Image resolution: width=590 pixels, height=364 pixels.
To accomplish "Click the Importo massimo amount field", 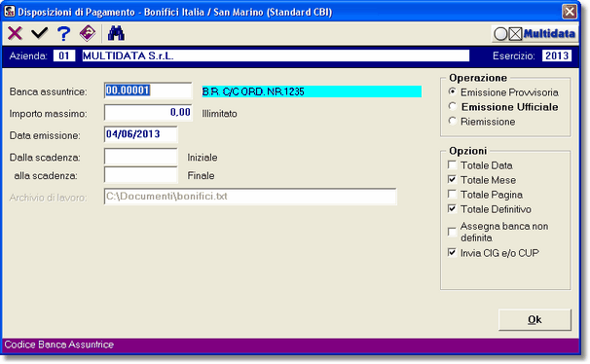I will (148, 113).
